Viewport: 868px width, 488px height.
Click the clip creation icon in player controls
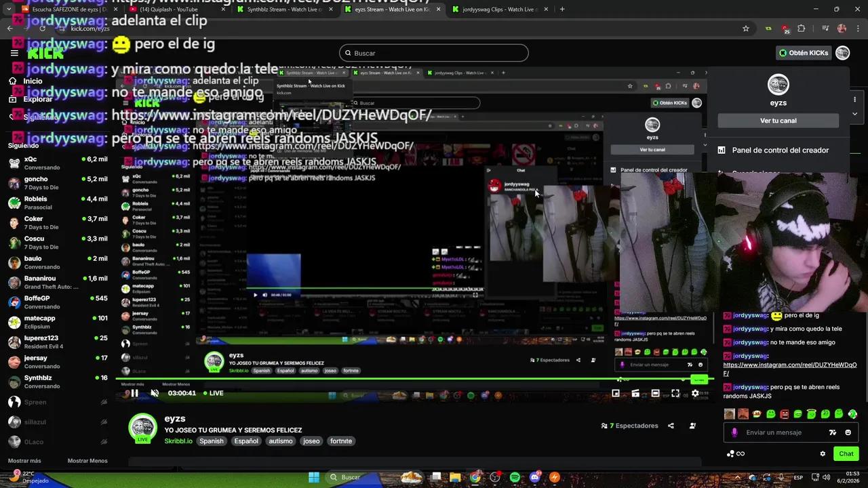coord(635,393)
